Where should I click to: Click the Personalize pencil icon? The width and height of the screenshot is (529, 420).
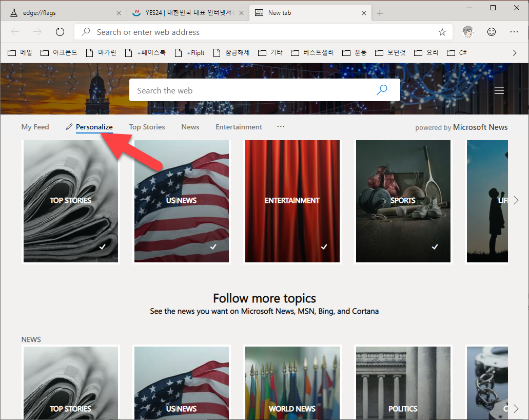coord(69,127)
